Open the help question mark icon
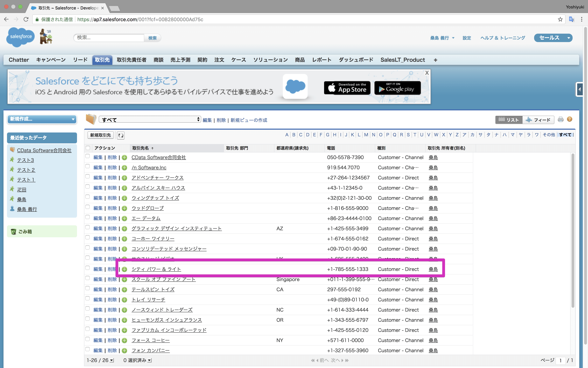The height and width of the screenshot is (368, 588). click(x=569, y=119)
